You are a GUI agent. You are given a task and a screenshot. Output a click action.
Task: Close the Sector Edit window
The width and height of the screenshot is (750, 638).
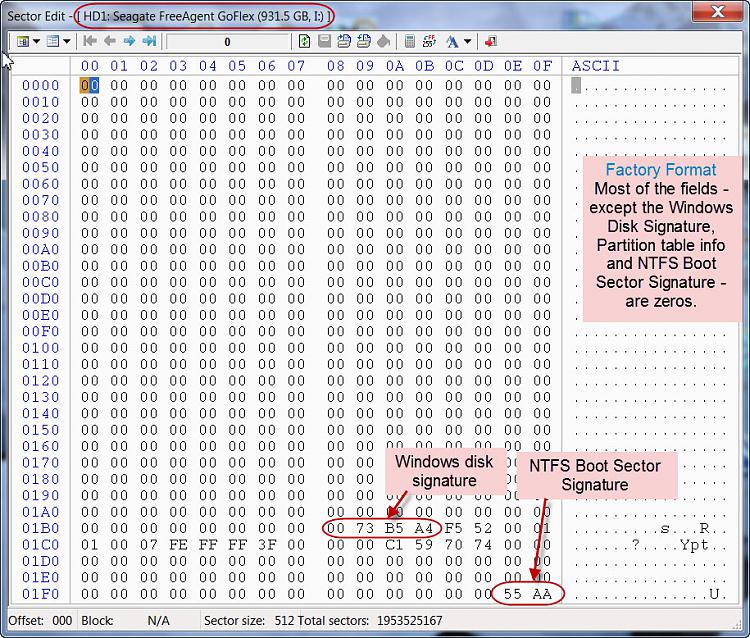717,11
